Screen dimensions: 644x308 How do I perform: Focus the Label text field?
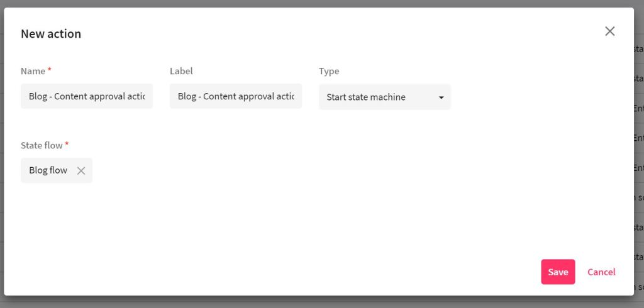(x=235, y=96)
